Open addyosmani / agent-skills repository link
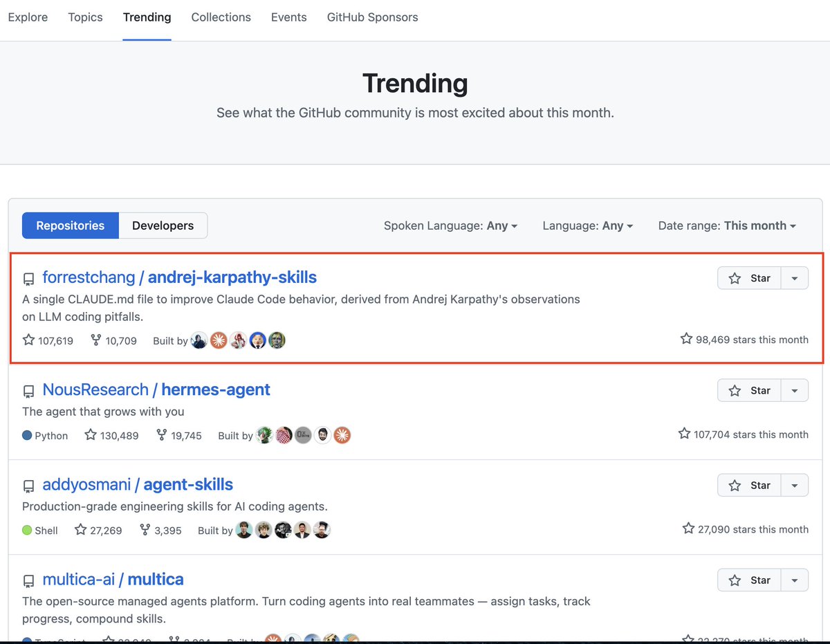 (x=138, y=484)
